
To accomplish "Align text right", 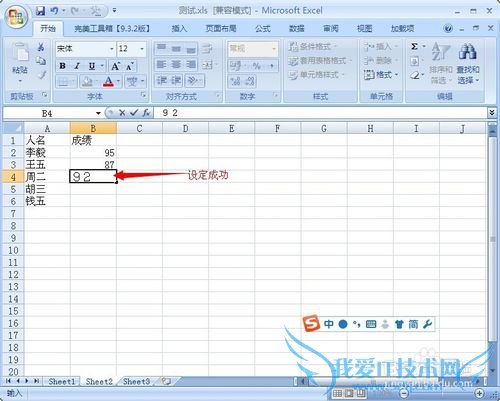I will [x=191, y=64].
